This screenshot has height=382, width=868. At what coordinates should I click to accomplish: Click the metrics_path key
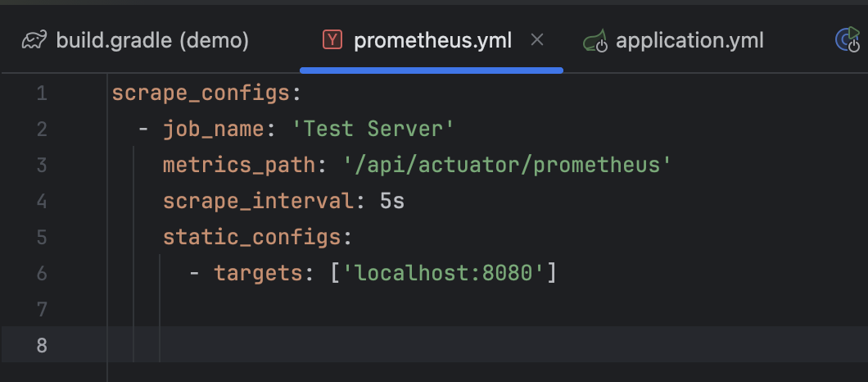pyautogui.click(x=239, y=166)
